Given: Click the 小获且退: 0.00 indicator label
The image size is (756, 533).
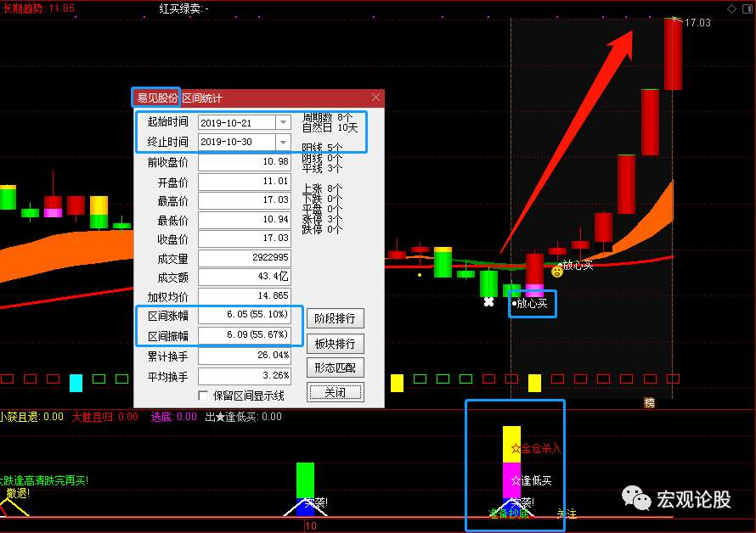Looking at the screenshot, I should 31,417.
